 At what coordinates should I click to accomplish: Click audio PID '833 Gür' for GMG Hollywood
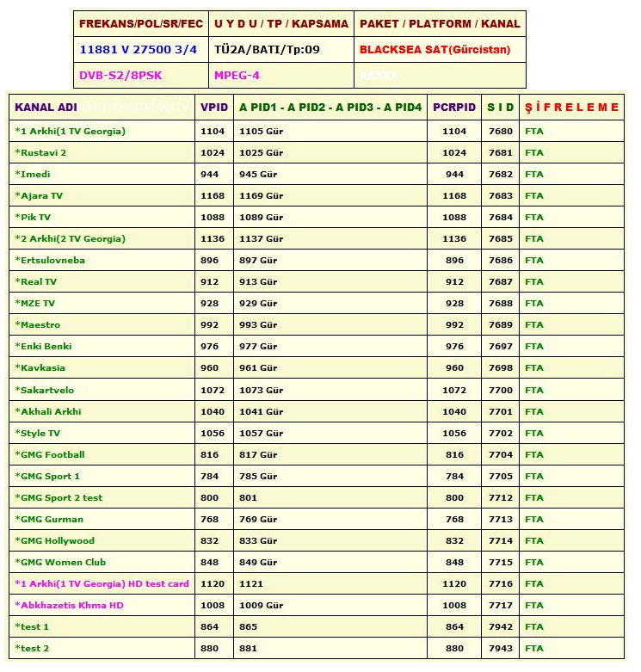258,540
